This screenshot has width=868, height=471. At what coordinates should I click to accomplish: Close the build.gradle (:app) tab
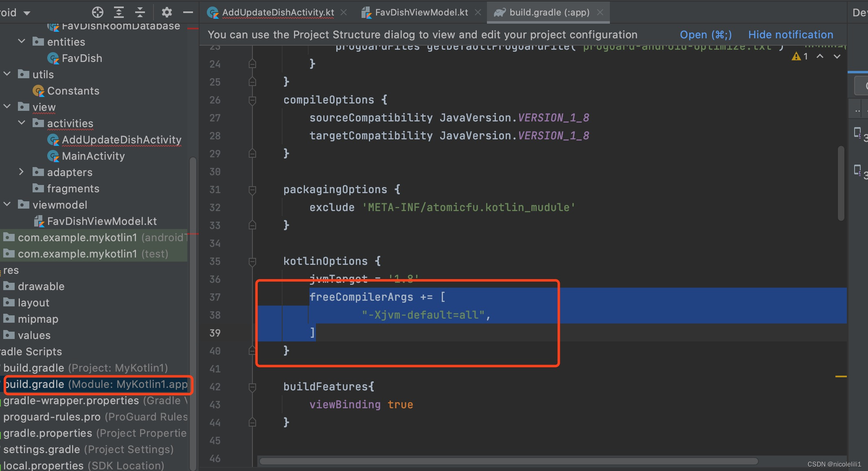[600, 12]
